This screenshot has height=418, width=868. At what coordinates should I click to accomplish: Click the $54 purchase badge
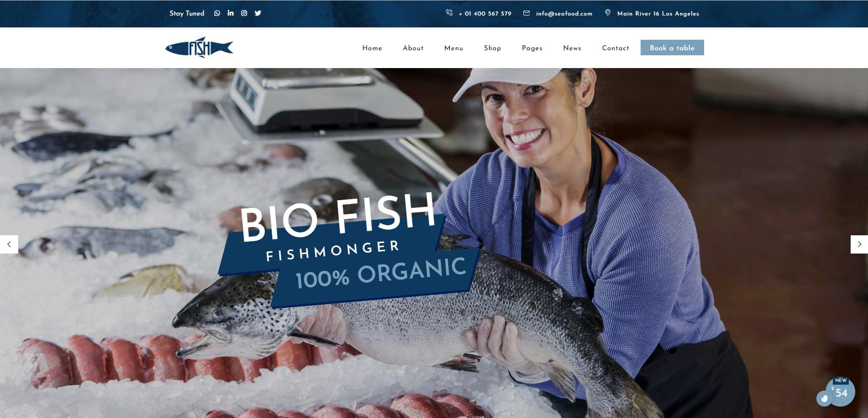click(840, 392)
